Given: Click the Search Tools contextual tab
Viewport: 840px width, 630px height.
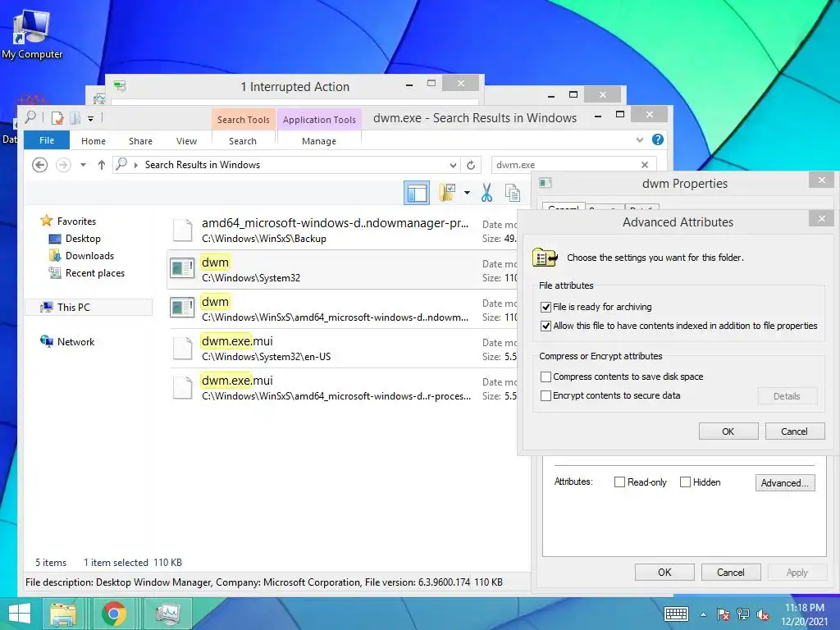Looking at the screenshot, I should click(x=243, y=120).
